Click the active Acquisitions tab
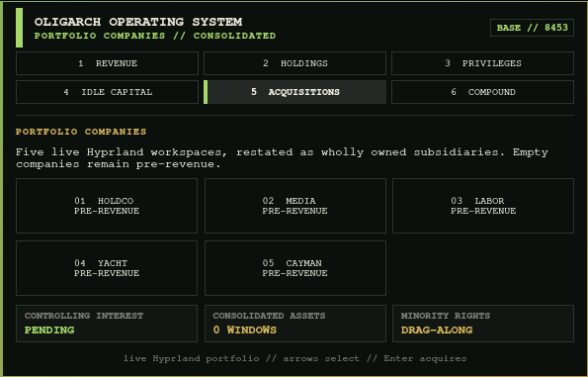 (294, 92)
